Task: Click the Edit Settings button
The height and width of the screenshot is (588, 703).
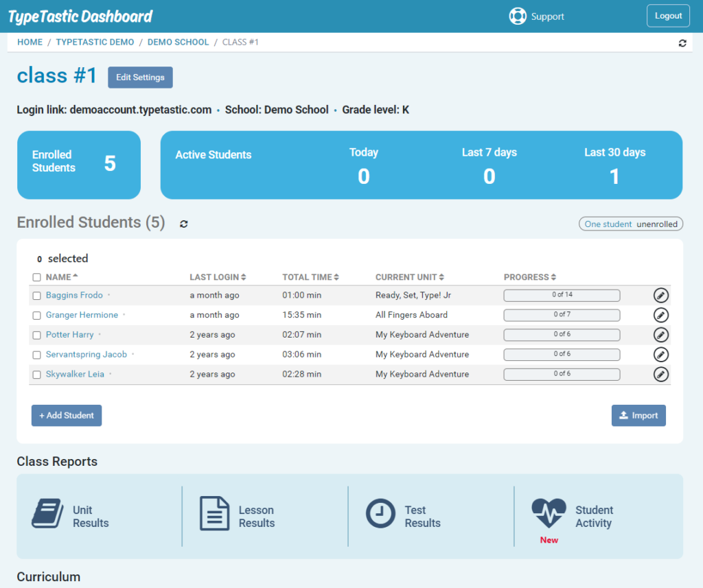Action: pyautogui.click(x=140, y=77)
